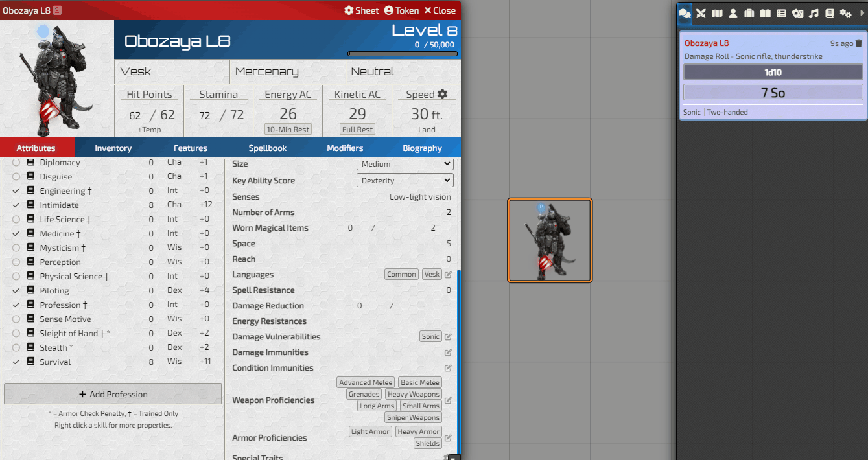Click the 1d10 damage roll result in chat
The width and height of the screenshot is (868, 460).
point(773,71)
